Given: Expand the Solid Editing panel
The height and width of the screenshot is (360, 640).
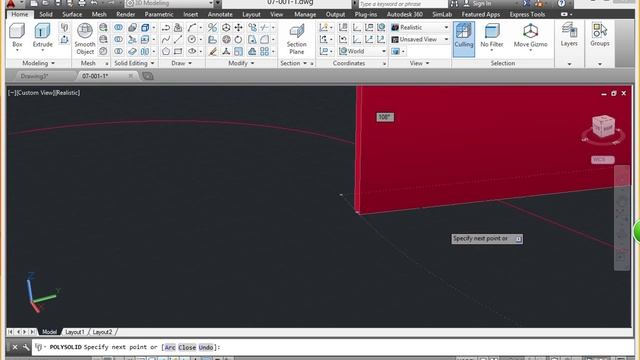Looking at the screenshot, I should (x=134, y=63).
